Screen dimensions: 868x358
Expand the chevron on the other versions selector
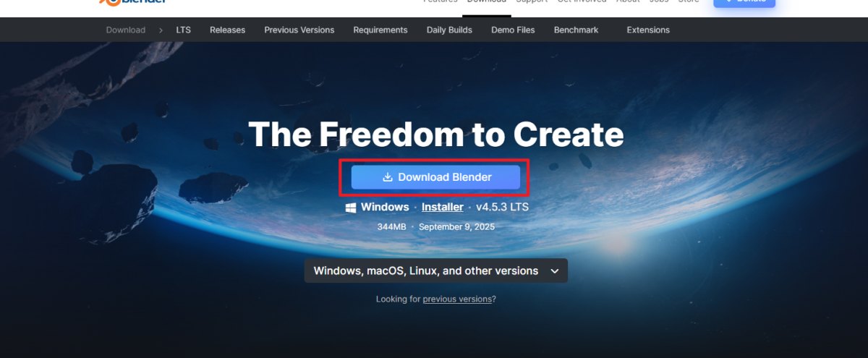click(x=555, y=271)
